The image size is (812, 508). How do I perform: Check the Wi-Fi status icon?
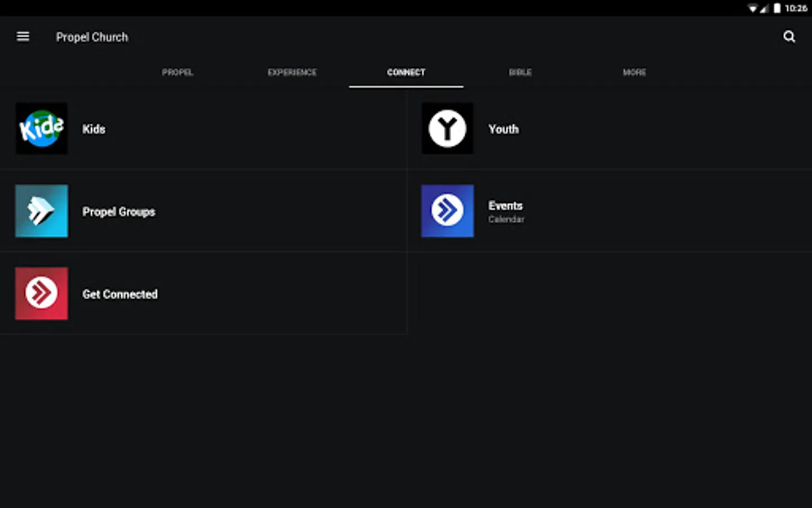tap(753, 8)
